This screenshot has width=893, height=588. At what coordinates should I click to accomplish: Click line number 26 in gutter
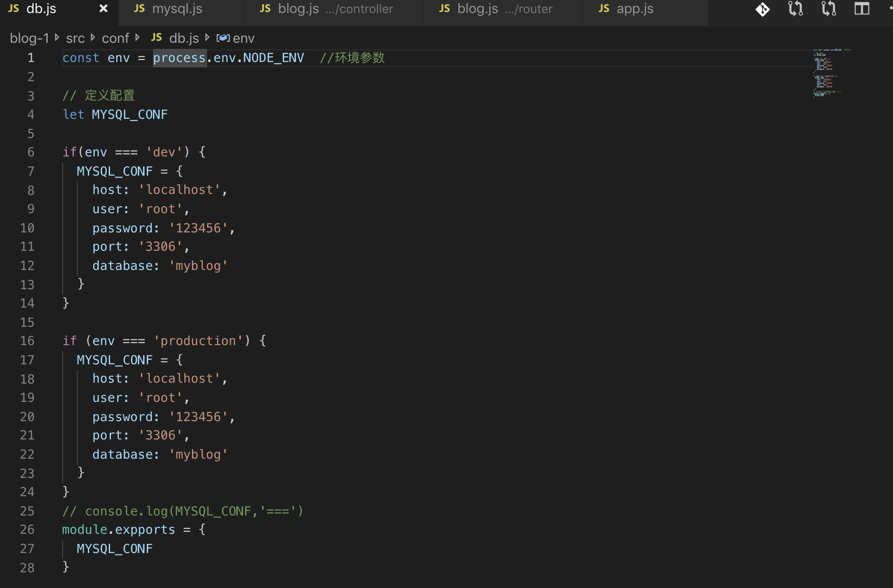click(27, 529)
